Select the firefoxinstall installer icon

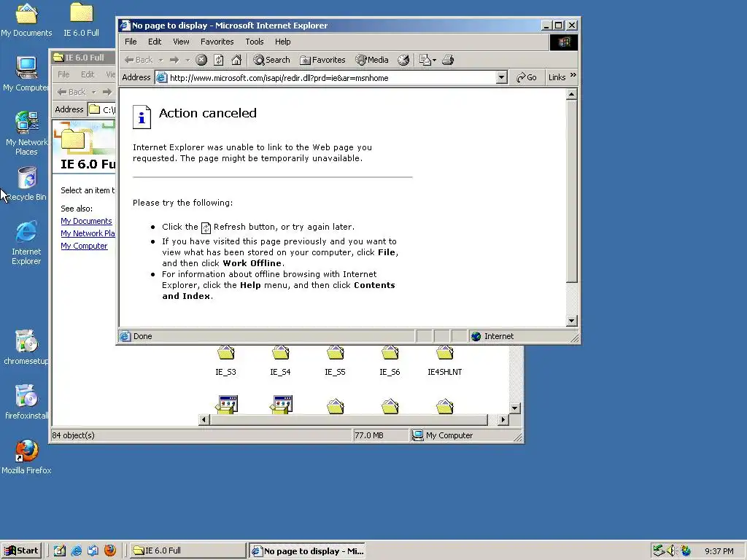[26, 402]
